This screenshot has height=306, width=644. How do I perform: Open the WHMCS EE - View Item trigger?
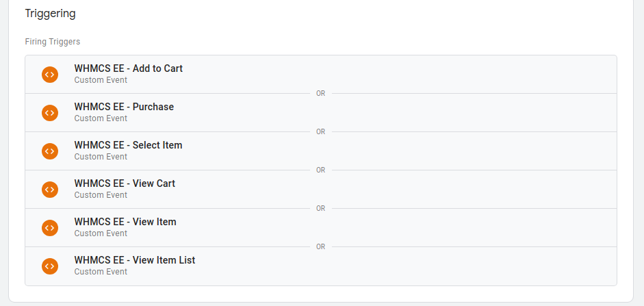(x=125, y=222)
